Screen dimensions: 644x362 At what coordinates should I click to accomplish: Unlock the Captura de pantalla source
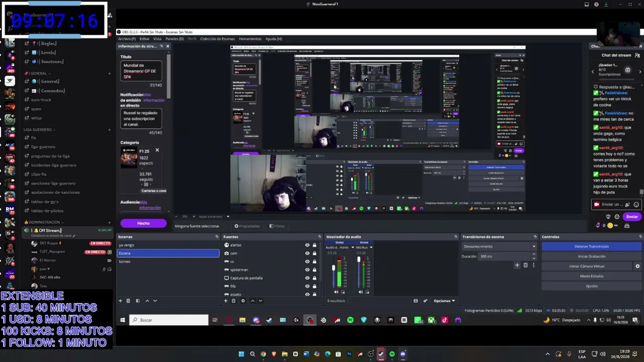[x=314, y=278]
